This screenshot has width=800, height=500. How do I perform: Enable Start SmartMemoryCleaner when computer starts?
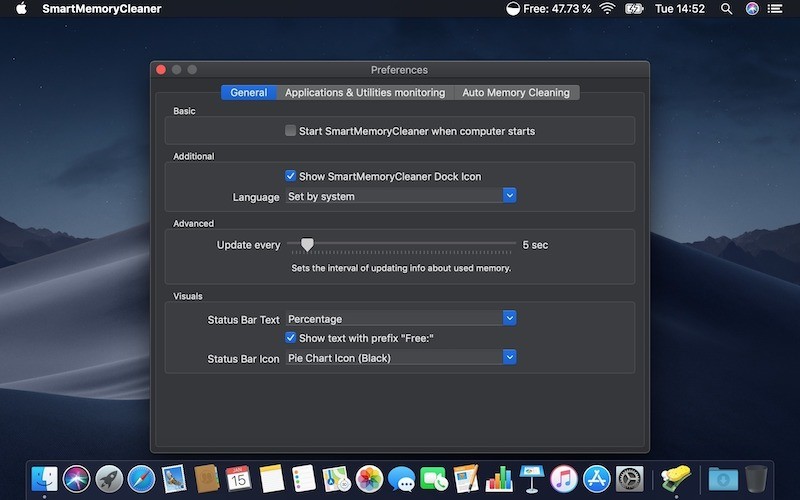point(290,131)
